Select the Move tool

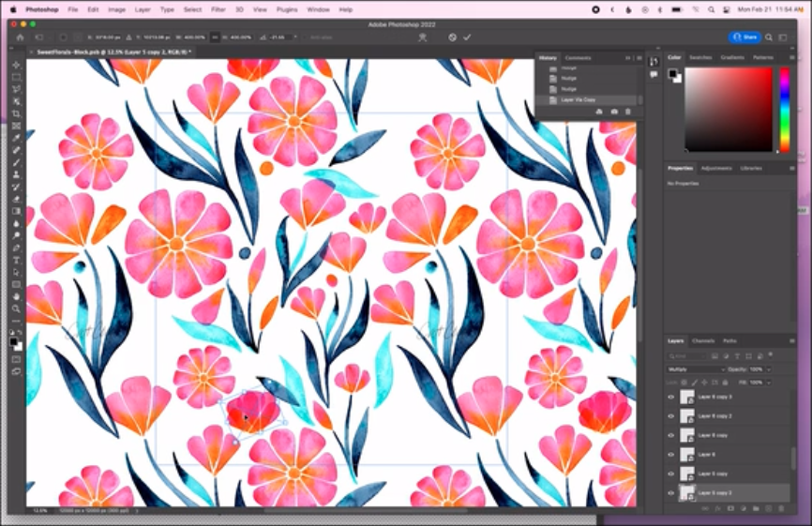click(16, 65)
